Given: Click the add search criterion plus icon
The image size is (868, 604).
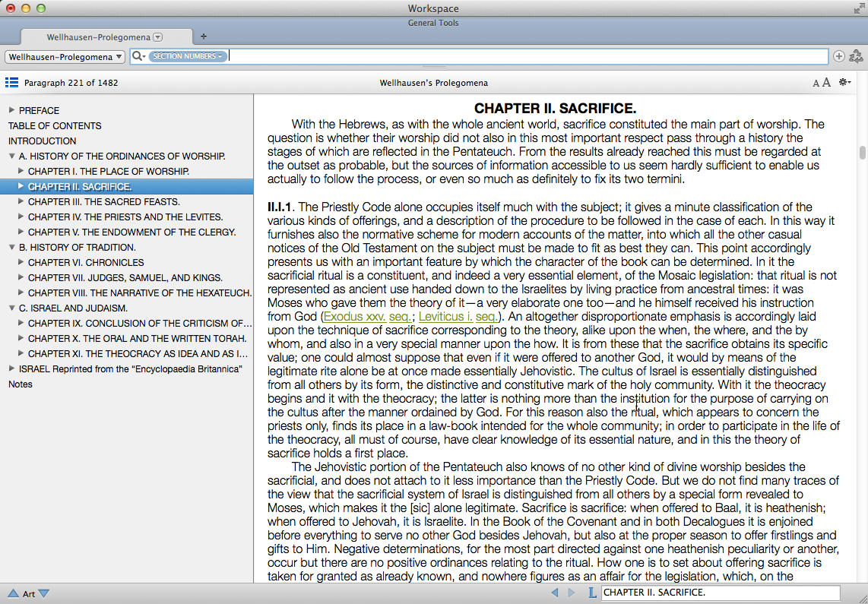Looking at the screenshot, I should [x=838, y=56].
